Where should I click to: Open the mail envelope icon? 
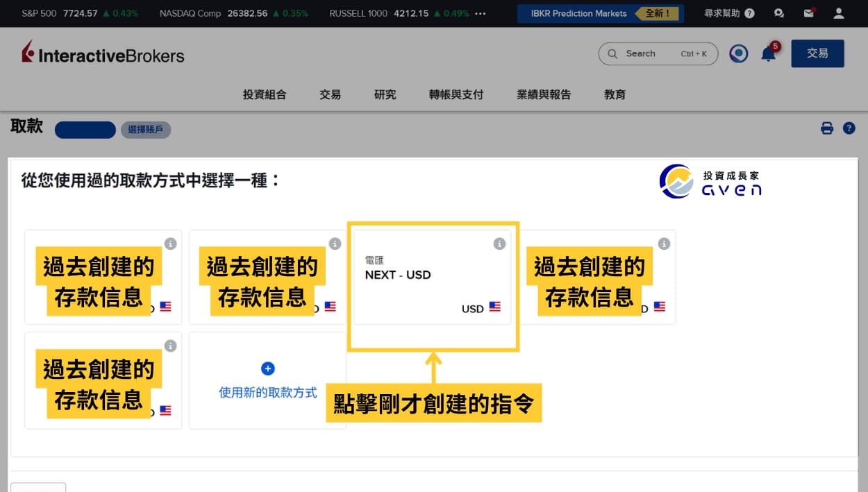point(808,13)
